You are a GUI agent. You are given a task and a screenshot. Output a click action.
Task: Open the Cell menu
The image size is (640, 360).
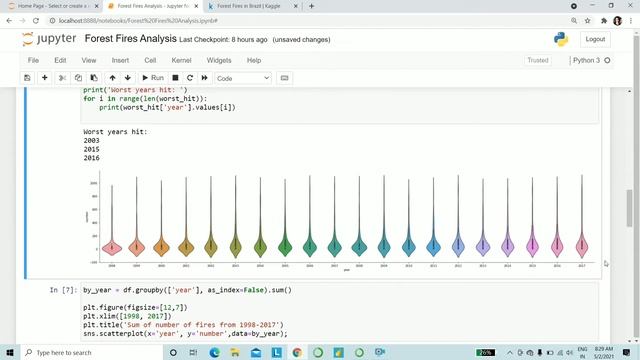click(x=150, y=60)
